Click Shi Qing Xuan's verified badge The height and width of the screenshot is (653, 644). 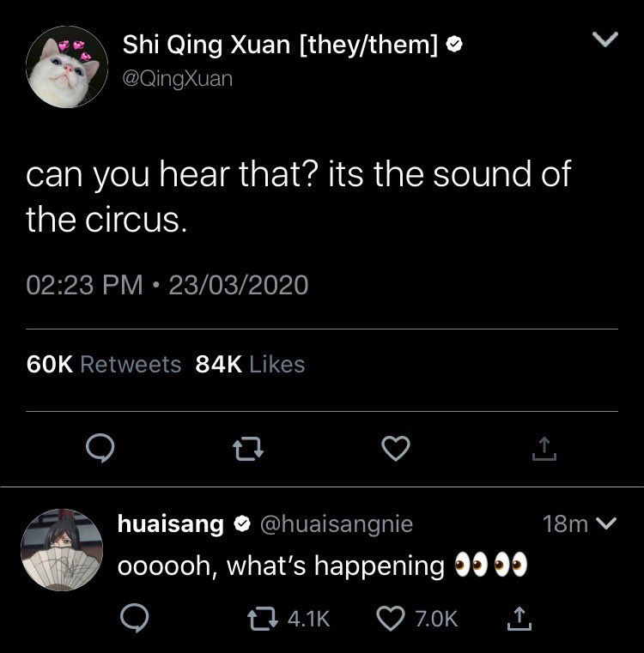[454, 44]
